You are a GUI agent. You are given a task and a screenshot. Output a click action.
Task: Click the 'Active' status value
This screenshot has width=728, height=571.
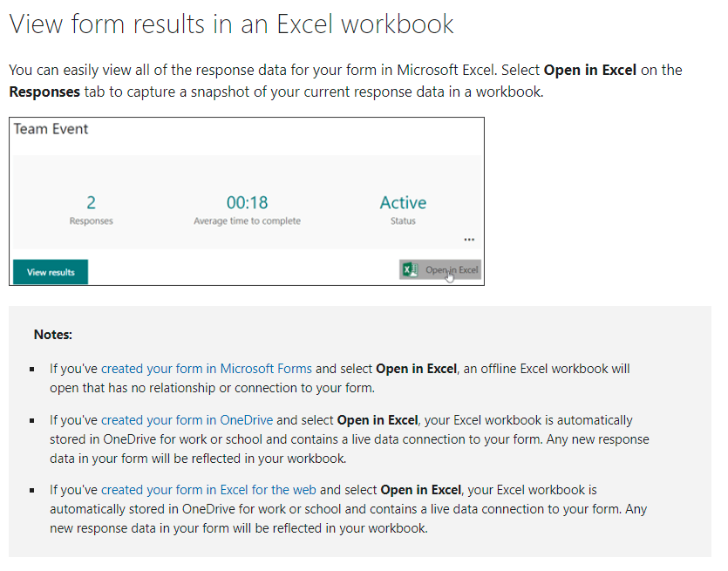pyautogui.click(x=403, y=203)
